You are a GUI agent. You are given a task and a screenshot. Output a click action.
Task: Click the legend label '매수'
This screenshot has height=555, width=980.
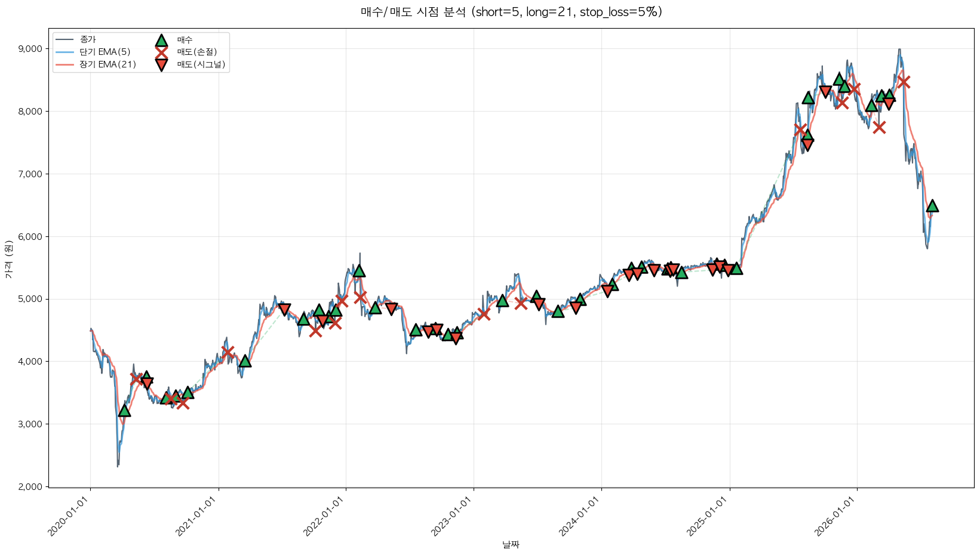pyautogui.click(x=185, y=40)
